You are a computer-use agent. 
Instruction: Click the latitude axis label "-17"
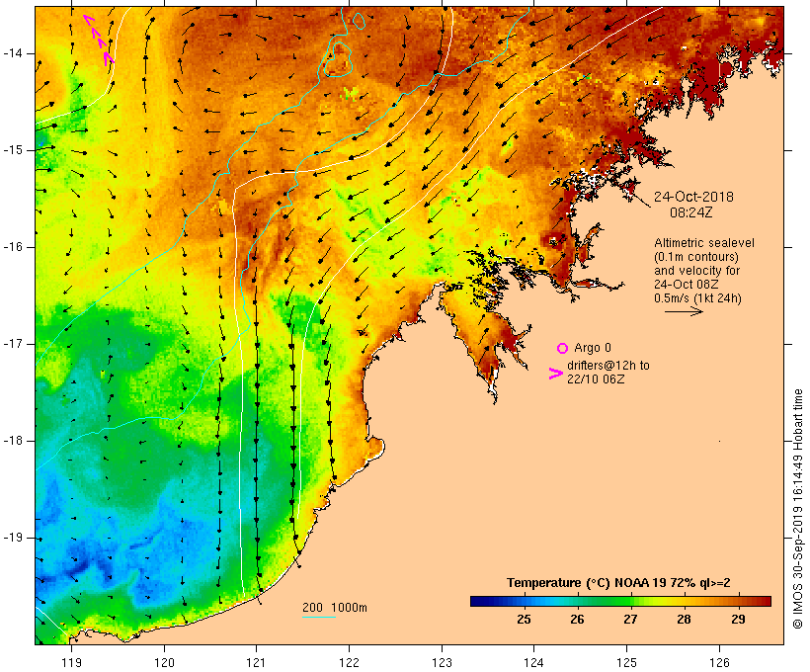pyautogui.click(x=12, y=344)
